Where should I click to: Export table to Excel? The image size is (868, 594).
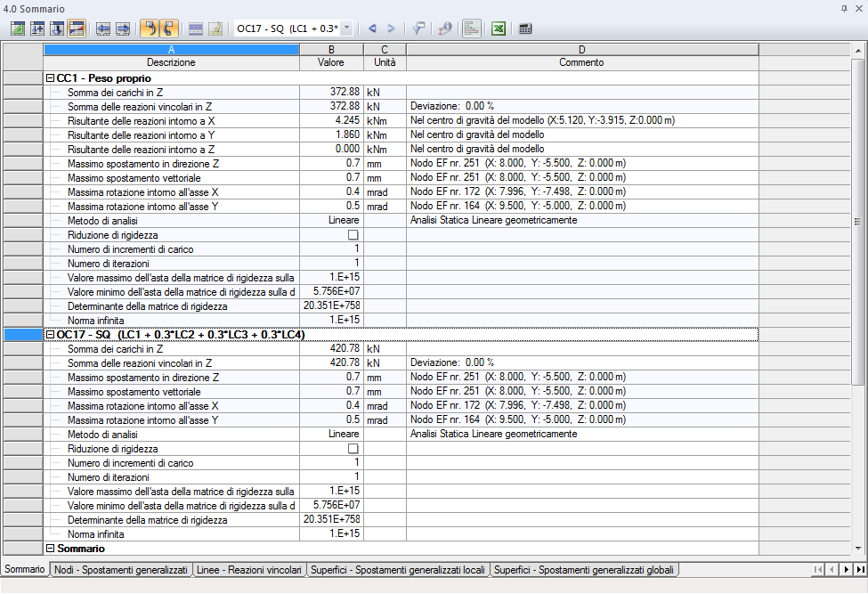(x=499, y=28)
